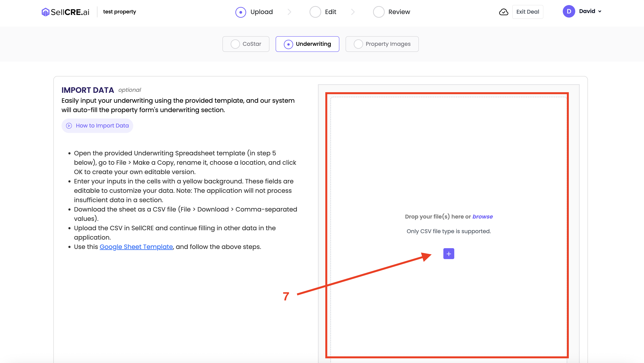Viewport: 644px width, 363px height.
Task: Click the cloud saved status icon
Action: coord(504,12)
